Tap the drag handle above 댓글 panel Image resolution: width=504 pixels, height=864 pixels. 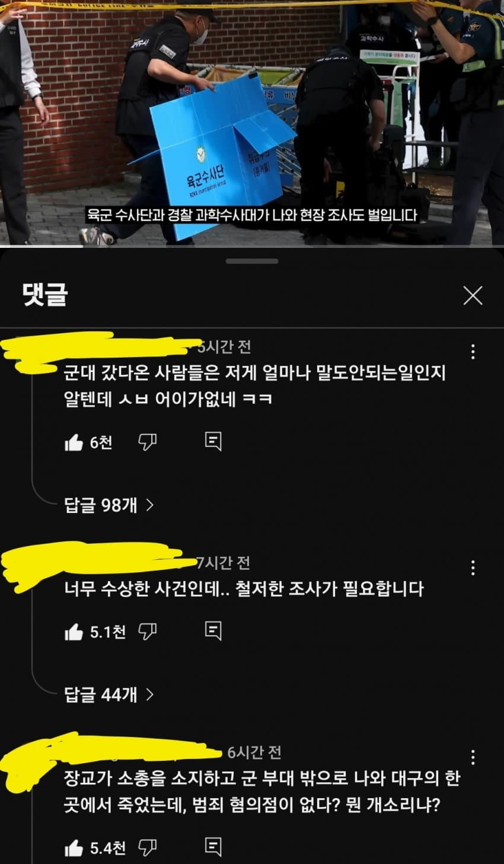252,261
